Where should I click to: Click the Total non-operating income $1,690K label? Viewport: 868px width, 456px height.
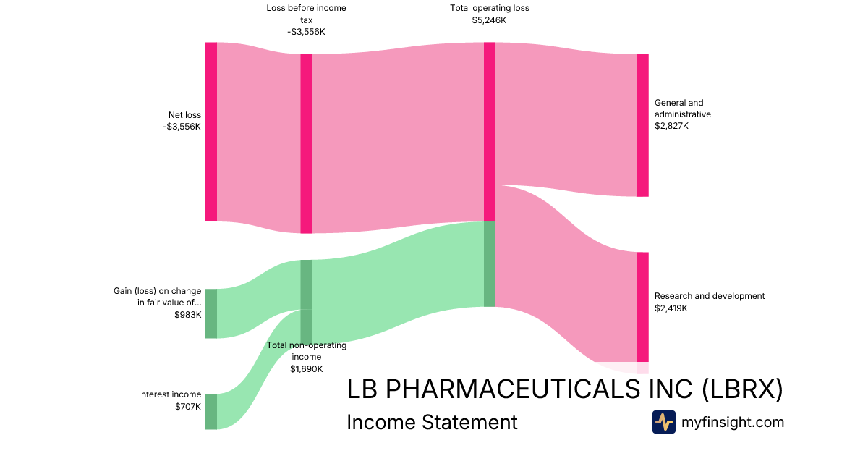click(307, 358)
